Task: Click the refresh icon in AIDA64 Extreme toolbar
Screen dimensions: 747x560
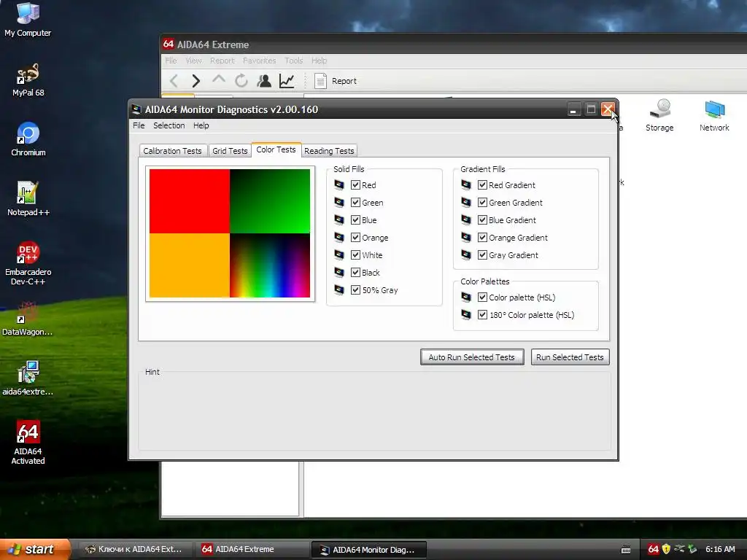Action: click(241, 81)
